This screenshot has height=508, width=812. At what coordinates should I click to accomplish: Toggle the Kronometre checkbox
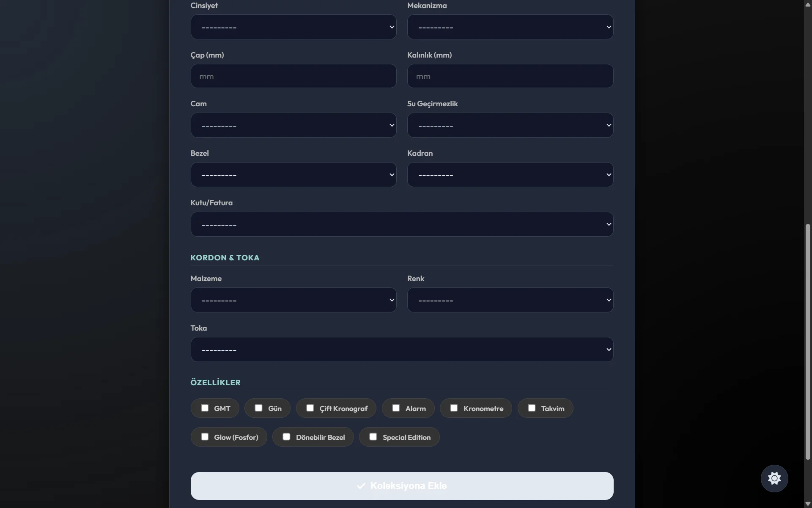[x=454, y=408]
